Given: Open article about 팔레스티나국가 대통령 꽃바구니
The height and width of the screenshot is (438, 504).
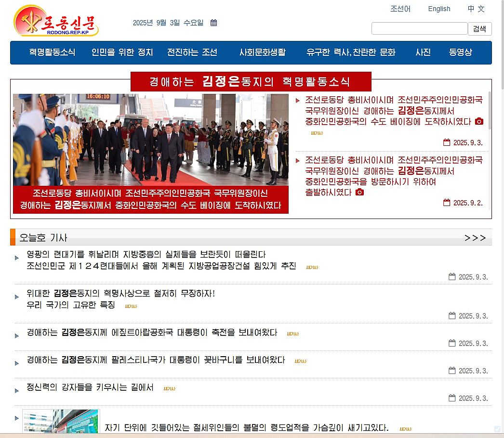Looking at the screenshot, I should click(x=156, y=360).
